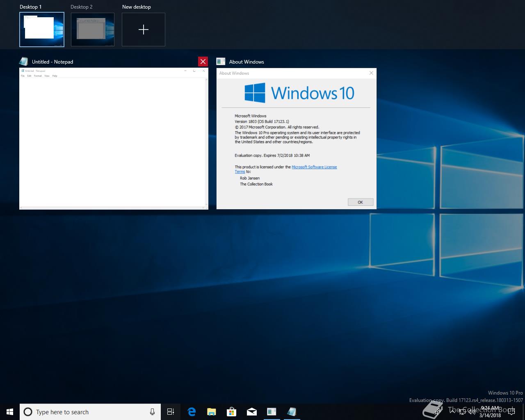Open the People icon in system tray
The height and width of the screenshot is (420, 525).
[x=438, y=411]
